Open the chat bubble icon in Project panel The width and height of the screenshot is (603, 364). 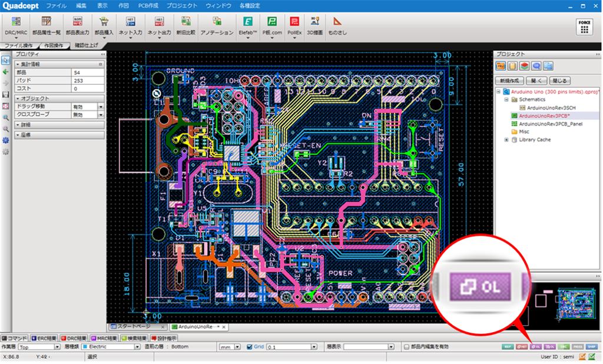click(536, 66)
